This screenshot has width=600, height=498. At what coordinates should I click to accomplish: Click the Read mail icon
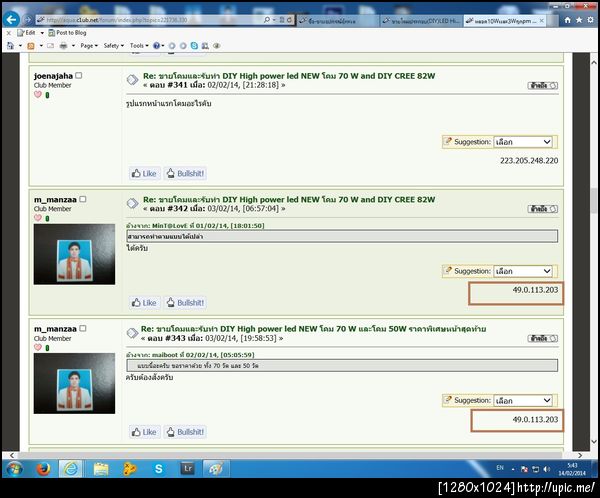click(x=51, y=46)
